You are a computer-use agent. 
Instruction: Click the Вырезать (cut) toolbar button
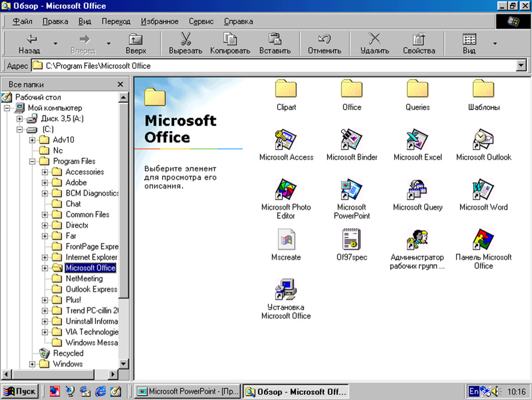pyautogui.click(x=186, y=44)
